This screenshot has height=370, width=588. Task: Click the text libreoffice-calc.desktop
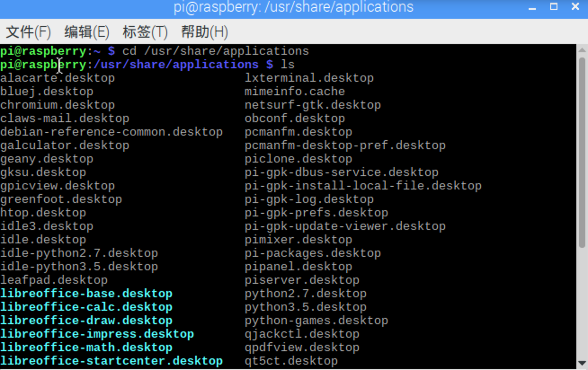86,307
